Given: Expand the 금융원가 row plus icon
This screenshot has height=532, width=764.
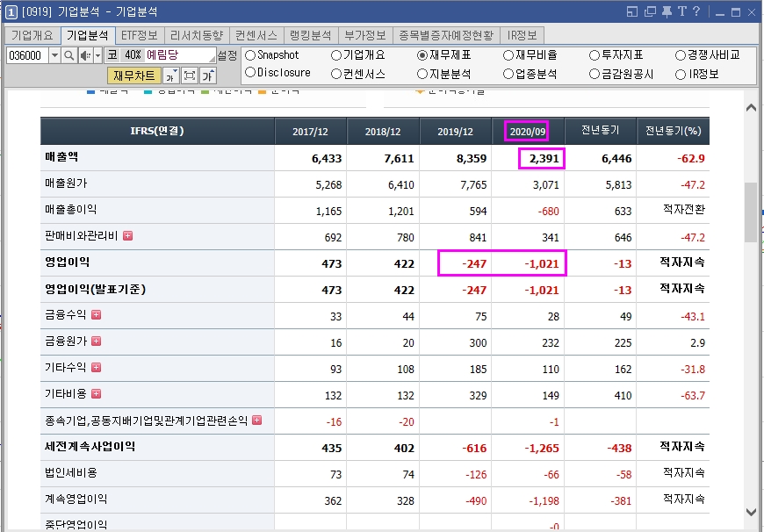Looking at the screenshot, I should 96,341.
